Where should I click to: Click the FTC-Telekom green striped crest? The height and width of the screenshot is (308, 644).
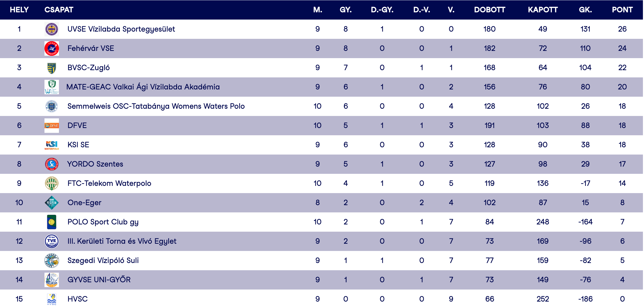[x=51, y=183]
